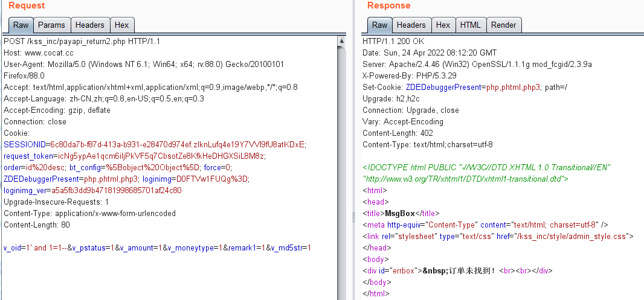Click the response Date header line
644x300 pixels.
point(430,53)
